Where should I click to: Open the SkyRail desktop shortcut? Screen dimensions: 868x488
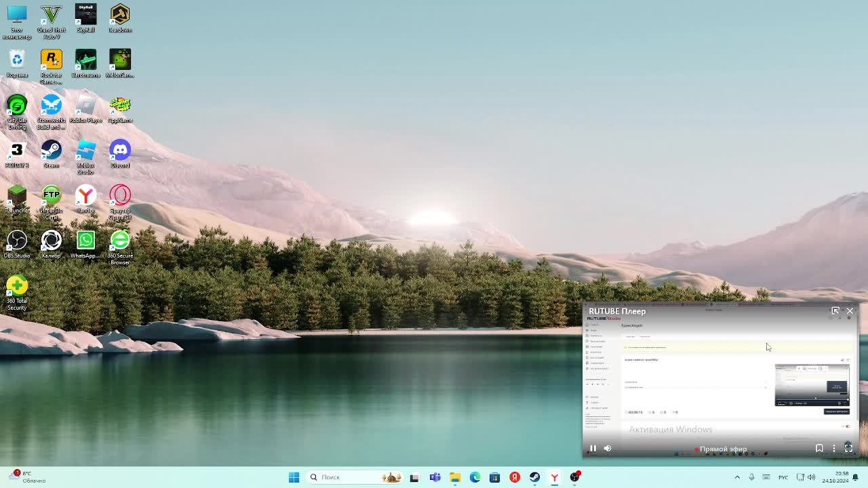[x=85, y=18]
